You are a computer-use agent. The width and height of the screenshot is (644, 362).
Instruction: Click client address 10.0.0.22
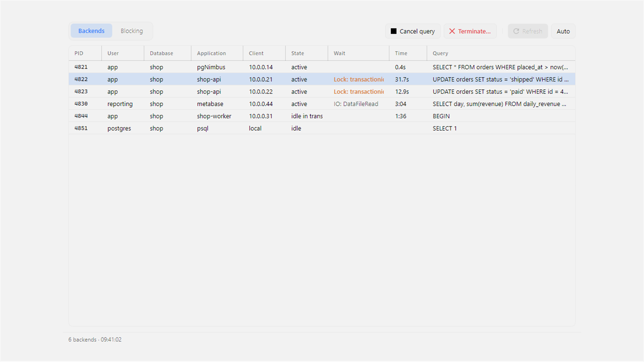[261, 92]
